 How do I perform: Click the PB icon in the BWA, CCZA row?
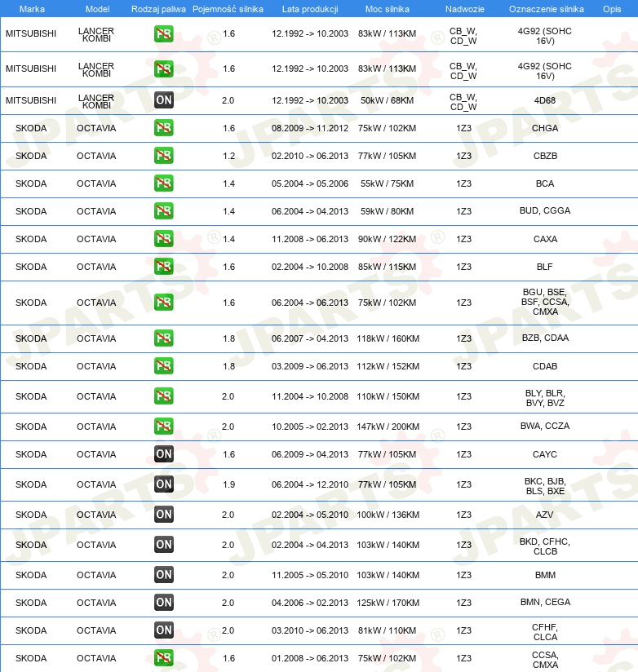click(x=164, y=427)
